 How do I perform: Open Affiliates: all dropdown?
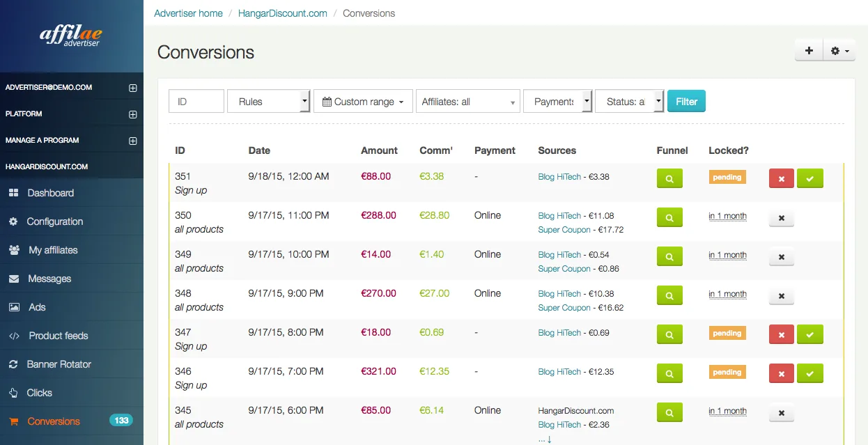(x=468, y=101)
